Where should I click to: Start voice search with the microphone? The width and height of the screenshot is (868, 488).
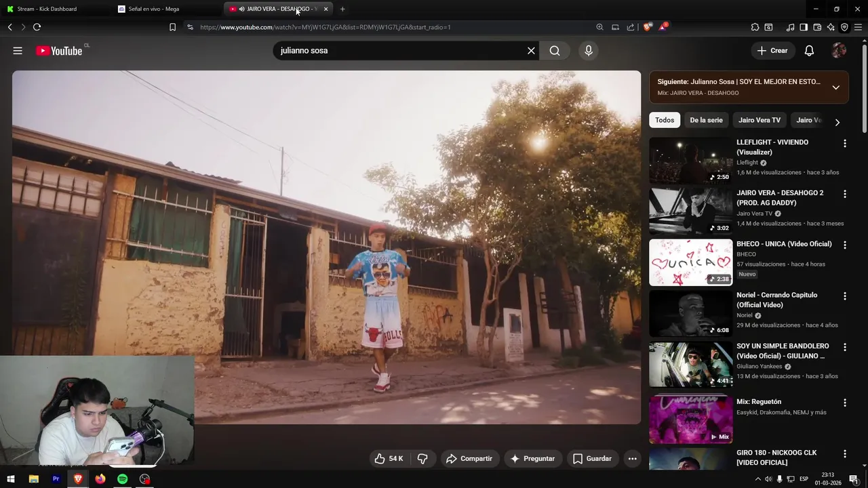588,51
